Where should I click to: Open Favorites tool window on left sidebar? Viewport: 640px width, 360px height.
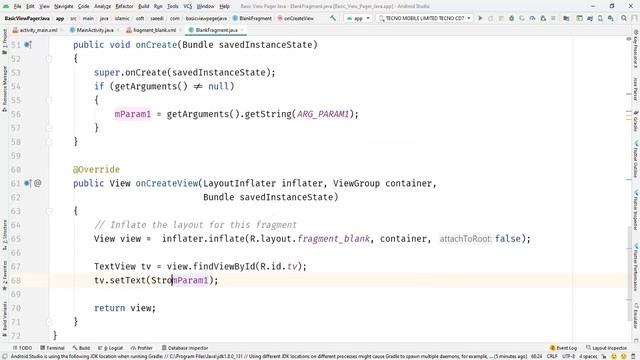(x=5, y=276)
